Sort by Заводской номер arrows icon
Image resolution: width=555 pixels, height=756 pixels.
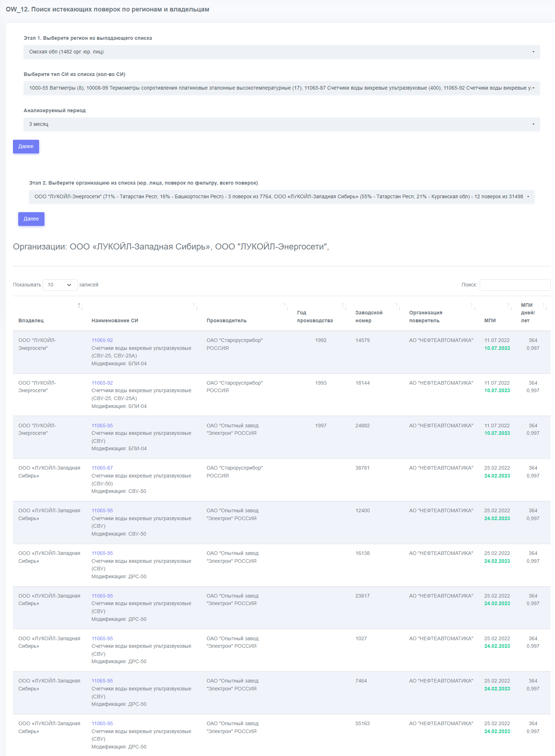pos(398,306)
